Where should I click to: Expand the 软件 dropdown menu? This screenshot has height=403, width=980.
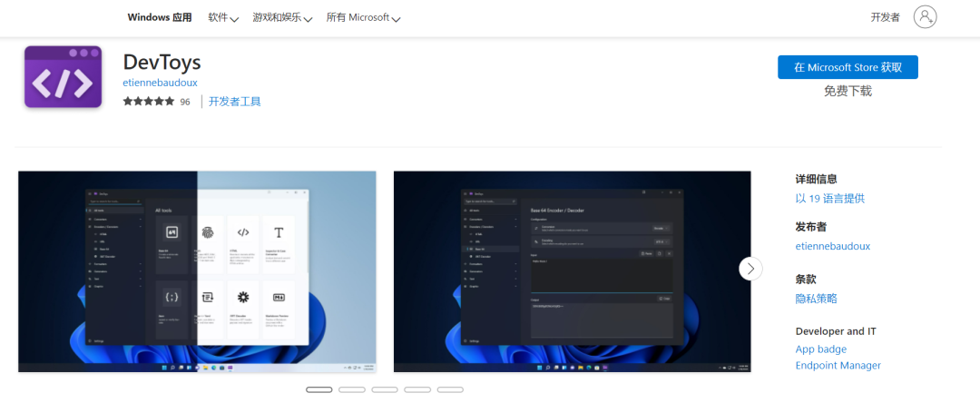223,17
